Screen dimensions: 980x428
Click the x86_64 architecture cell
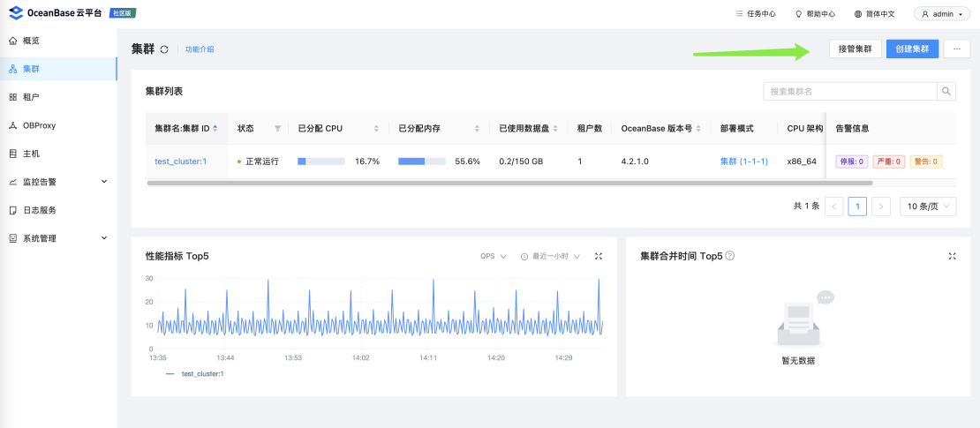802,161
